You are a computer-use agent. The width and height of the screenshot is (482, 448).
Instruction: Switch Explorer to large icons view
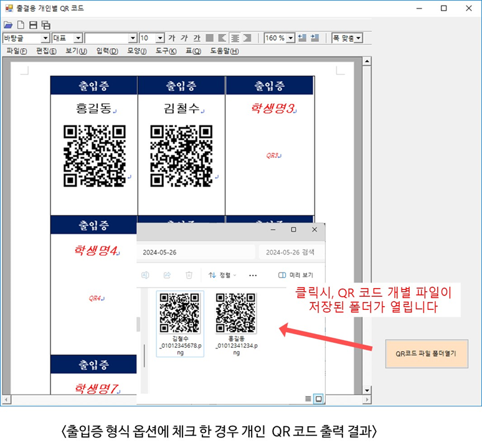(318, 398)
